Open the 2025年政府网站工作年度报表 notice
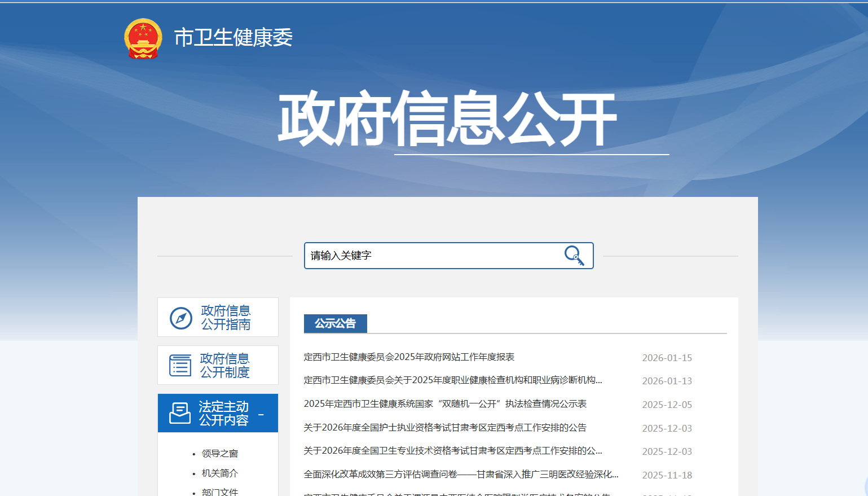868x496 pixels. [409, 357]
